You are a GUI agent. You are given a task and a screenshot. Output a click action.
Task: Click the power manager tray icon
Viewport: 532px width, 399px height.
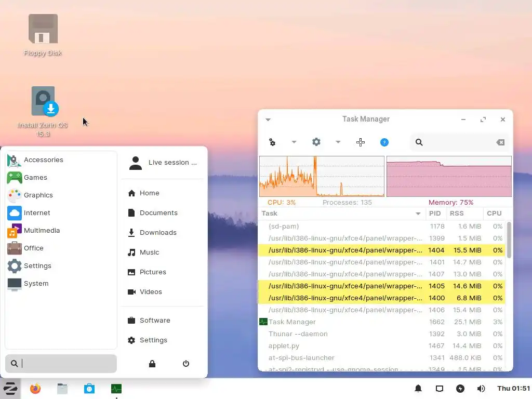point(460,389)
